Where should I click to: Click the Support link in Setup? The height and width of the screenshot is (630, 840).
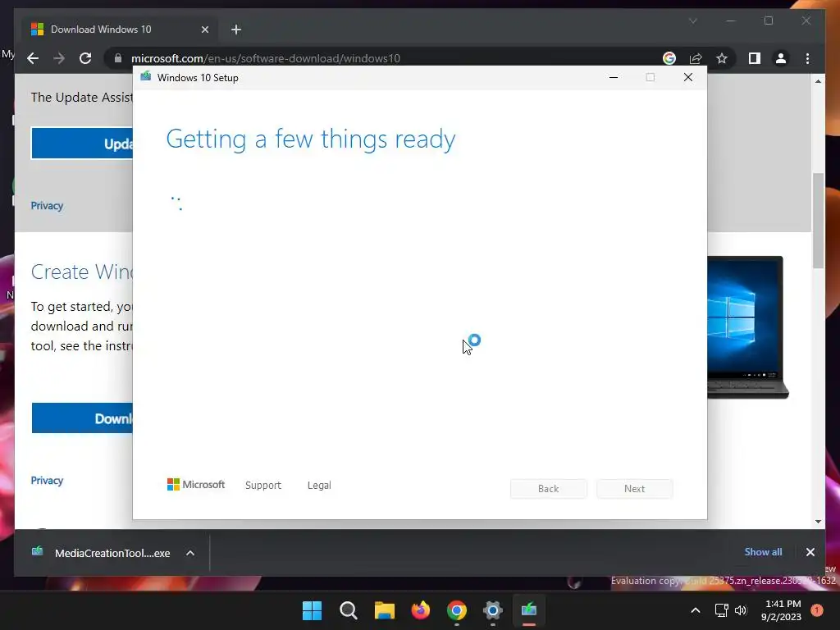click(263, 486)
